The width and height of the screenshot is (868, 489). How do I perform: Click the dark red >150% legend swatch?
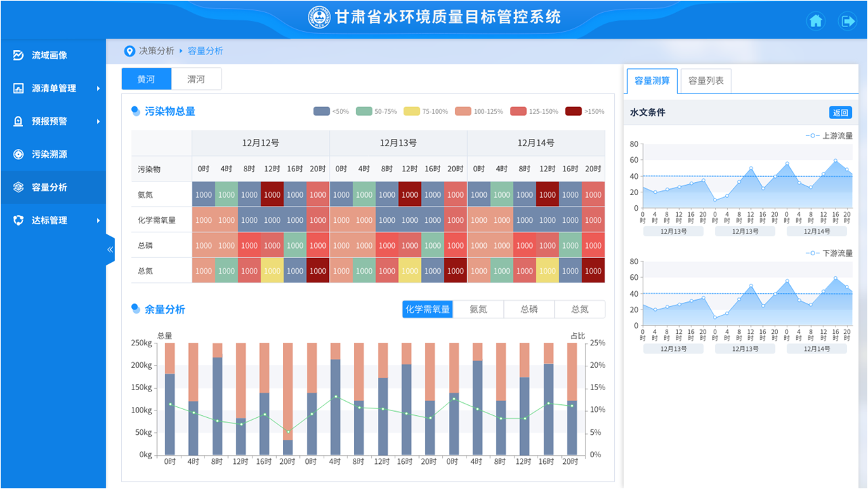pyautogui.click(x=573, y=111)
